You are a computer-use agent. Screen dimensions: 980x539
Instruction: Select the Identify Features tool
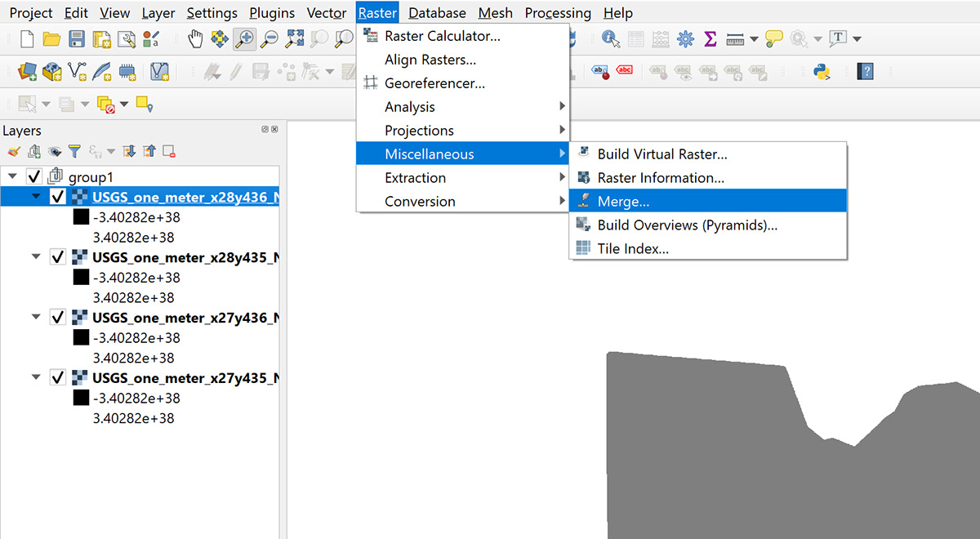point(609,38)
